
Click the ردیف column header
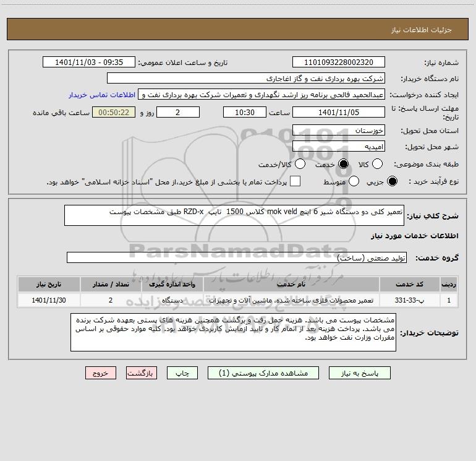tap(449, 284)
